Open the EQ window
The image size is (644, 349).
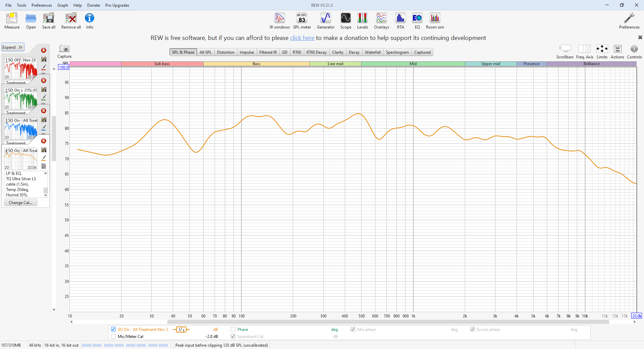click(x=417, y=21)
